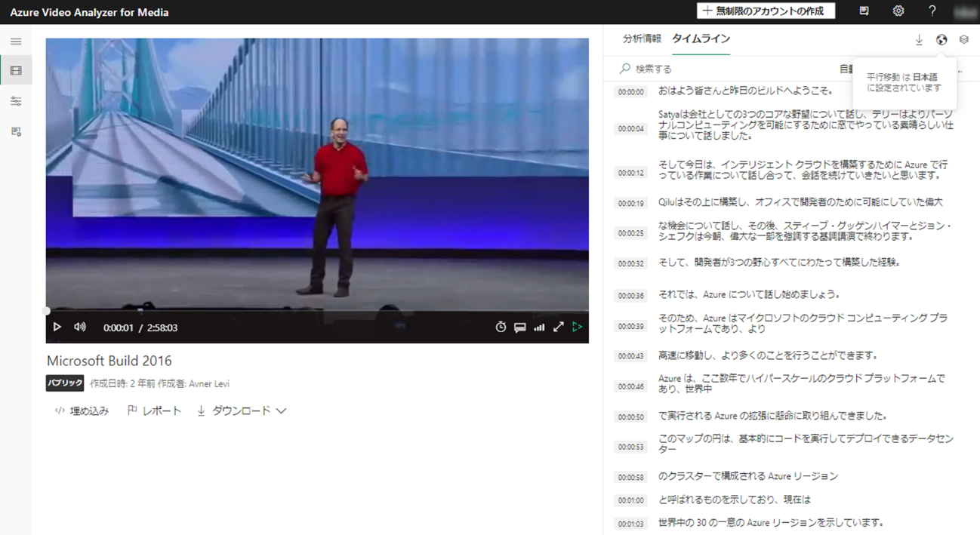Screen dimensions: 980x535
Task: Jump to timestamp 00:00:12 in timeline
Action: coord(630,173)
